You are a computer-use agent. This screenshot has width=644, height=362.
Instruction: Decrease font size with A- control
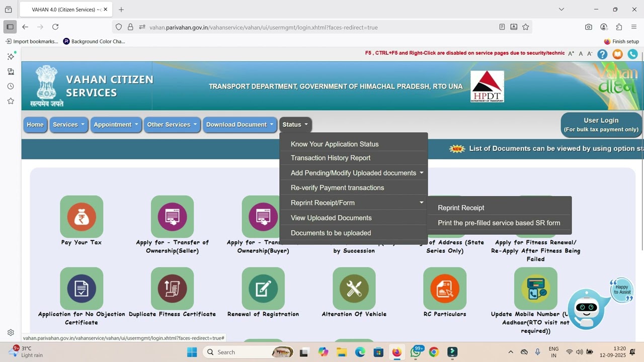(x=590, y=54)
